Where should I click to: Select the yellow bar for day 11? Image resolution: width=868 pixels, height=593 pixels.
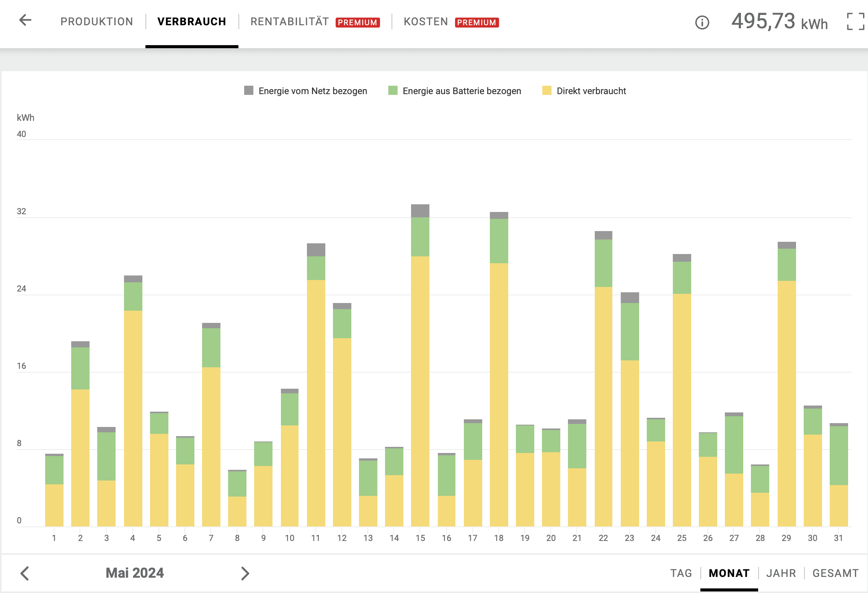point(316,403)
